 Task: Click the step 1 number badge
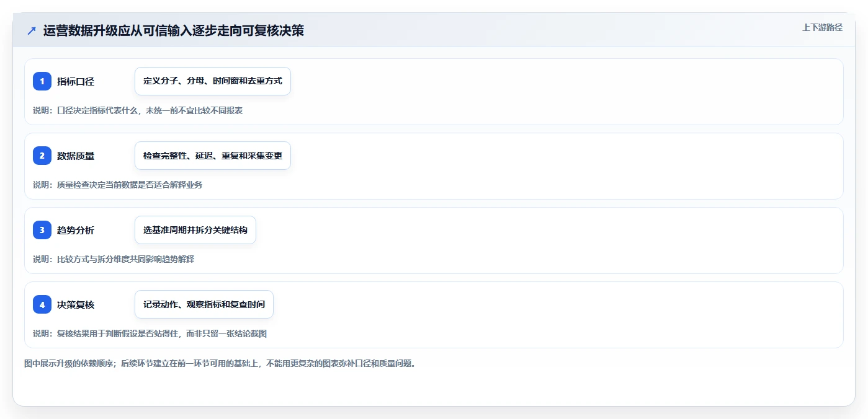(42, 81)
